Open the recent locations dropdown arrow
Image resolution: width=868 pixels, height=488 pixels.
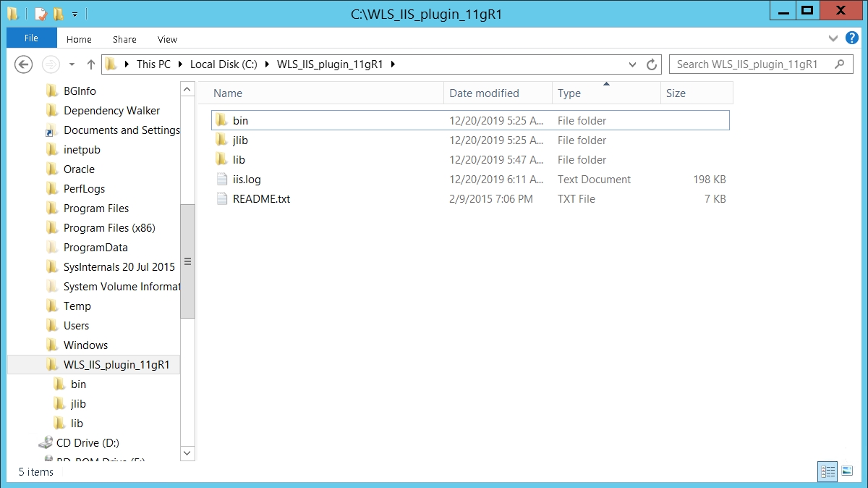[x=72, y=64]
